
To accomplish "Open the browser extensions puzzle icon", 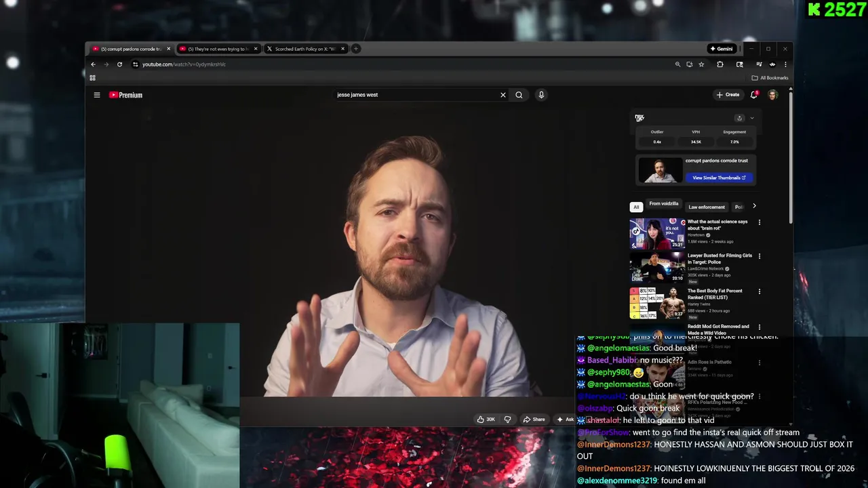I will pyautogui.click(x=720, y=64).
